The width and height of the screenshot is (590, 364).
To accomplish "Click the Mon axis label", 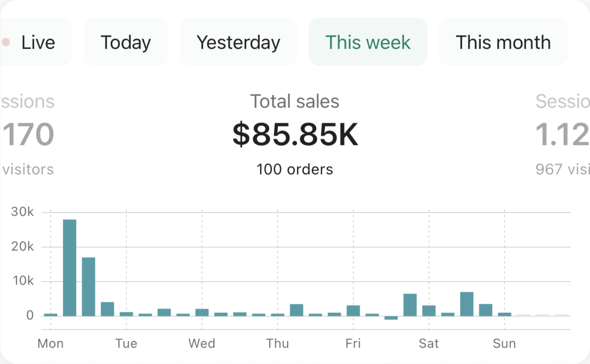I will click(x=50, y=343).
